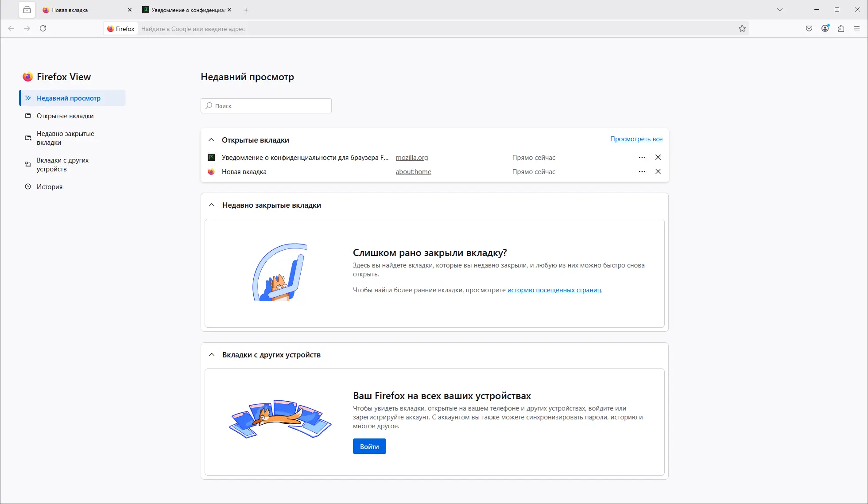The width and height of the screenshot is (868, 504).
Task: Collapse the Открытые вкладки section
Action: click(211, 140)
